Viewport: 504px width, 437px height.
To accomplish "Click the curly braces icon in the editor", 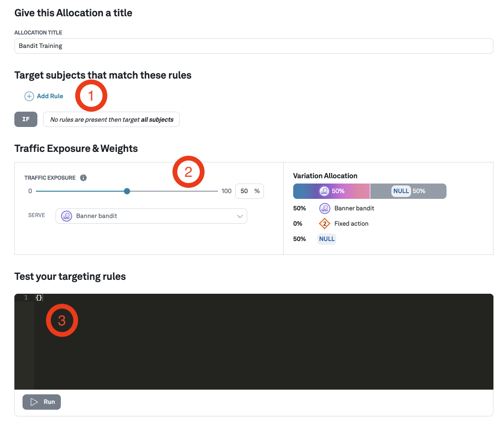I will pos(39,298).
